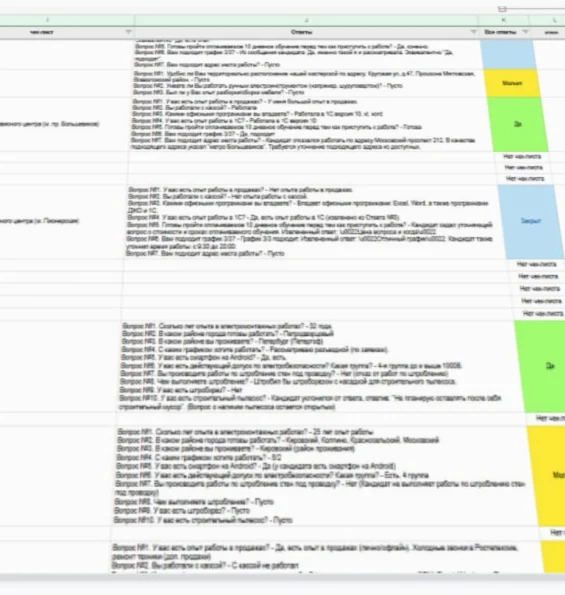Click the line 'С каким графиком... - 5/2'
565x595 pixels.
pos(199,458)
